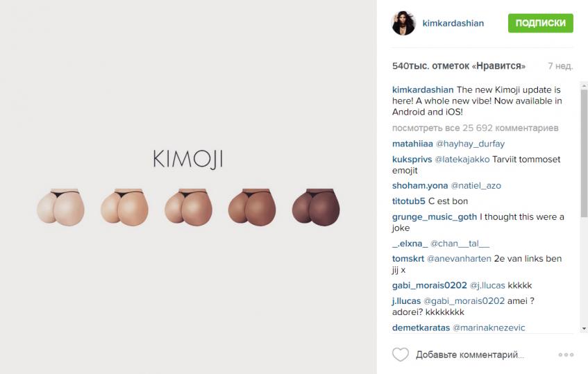The height and width of the screenshot is (374, 588).
Task: Open @marinaknezevic mention link
Action: pos(489,328)
